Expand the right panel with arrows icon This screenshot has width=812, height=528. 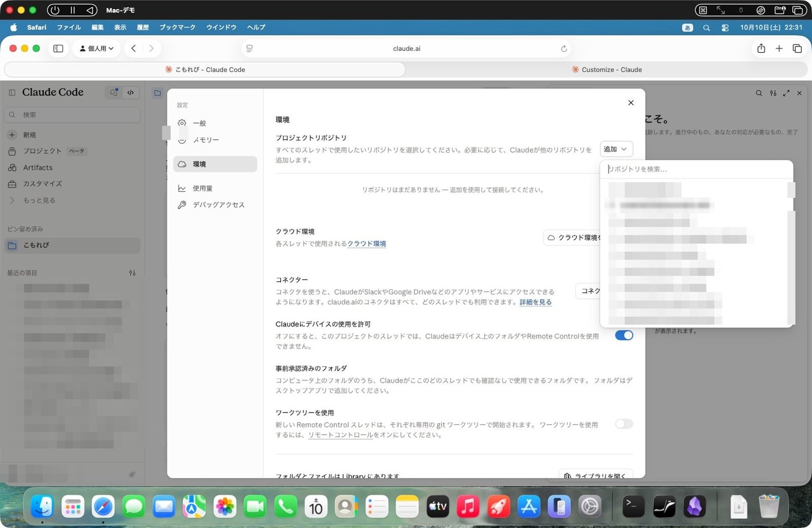[x=786, y=93]
